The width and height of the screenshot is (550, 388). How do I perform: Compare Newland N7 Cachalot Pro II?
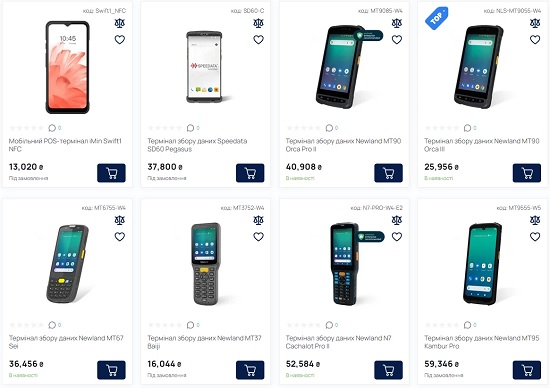point(397,221)
